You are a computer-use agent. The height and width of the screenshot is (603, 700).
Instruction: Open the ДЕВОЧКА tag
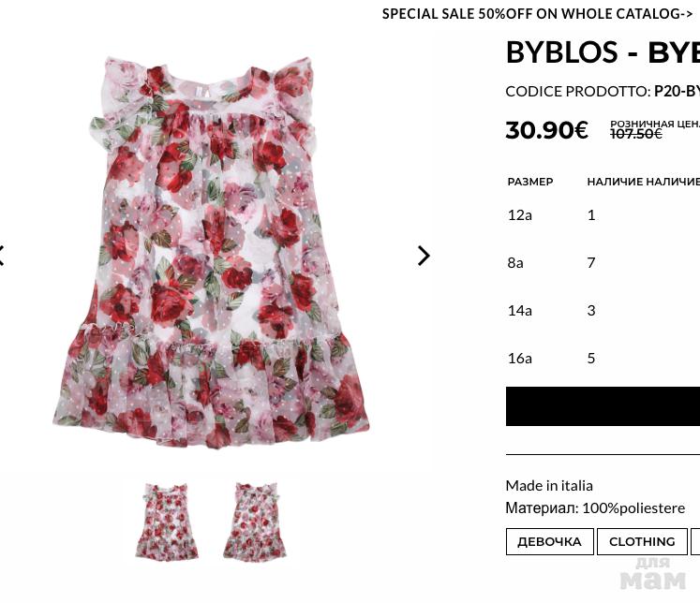pyautogui.click(x=549, y=541)
